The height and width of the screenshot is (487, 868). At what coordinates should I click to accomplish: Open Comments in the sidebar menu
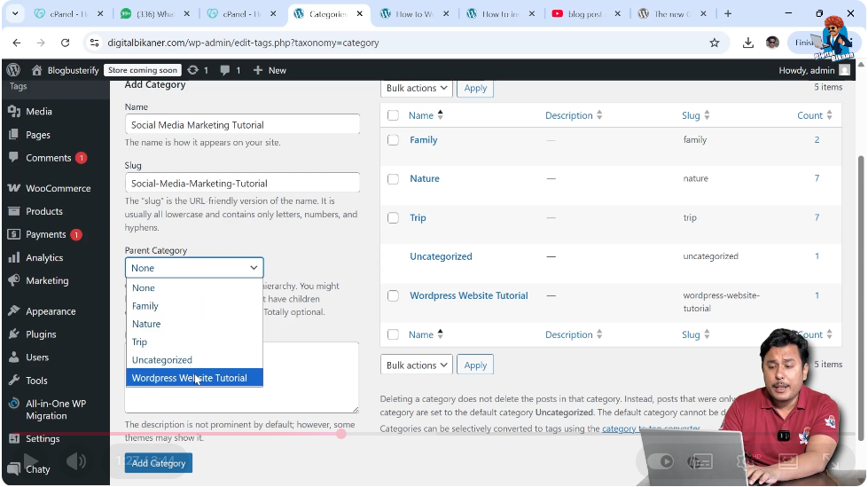[48, 158]
